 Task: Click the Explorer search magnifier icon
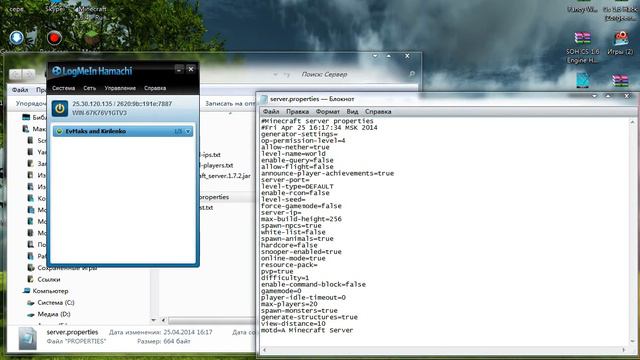coord(412,74)
